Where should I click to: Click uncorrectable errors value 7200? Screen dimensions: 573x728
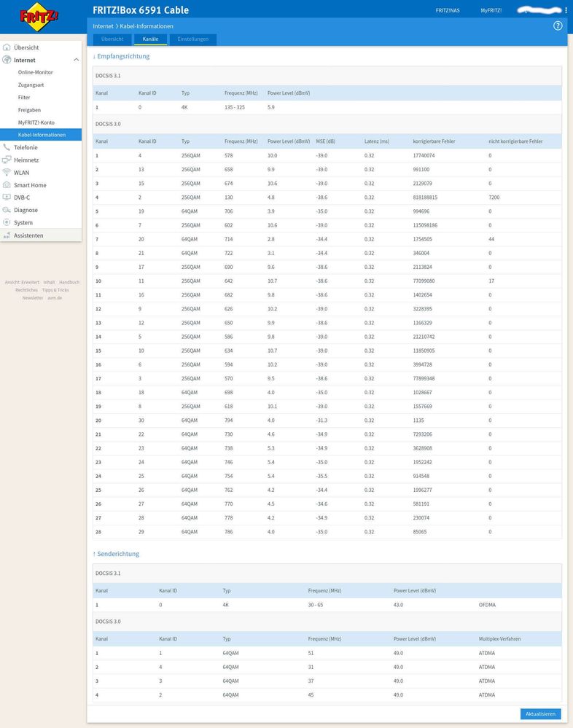click(494, 197)
